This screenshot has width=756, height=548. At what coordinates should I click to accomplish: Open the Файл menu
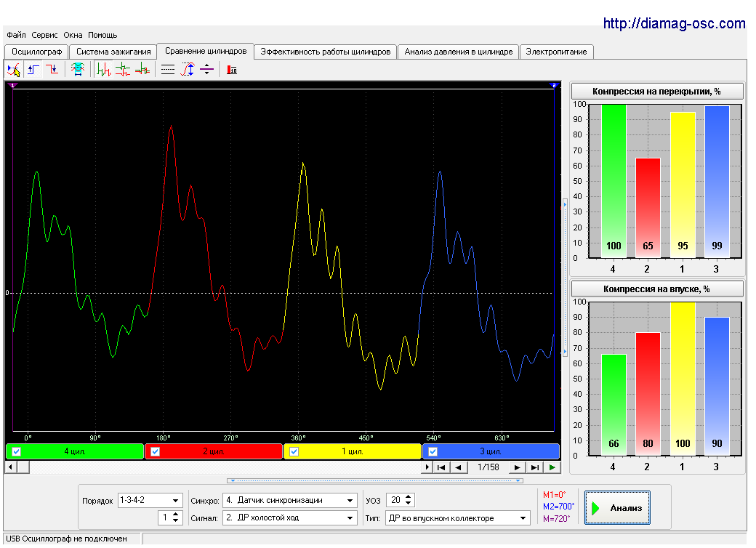[x=17, y=35]
